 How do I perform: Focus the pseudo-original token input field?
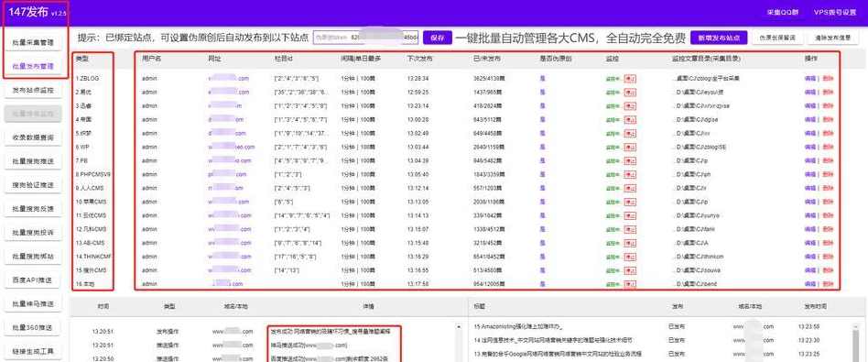366,38
